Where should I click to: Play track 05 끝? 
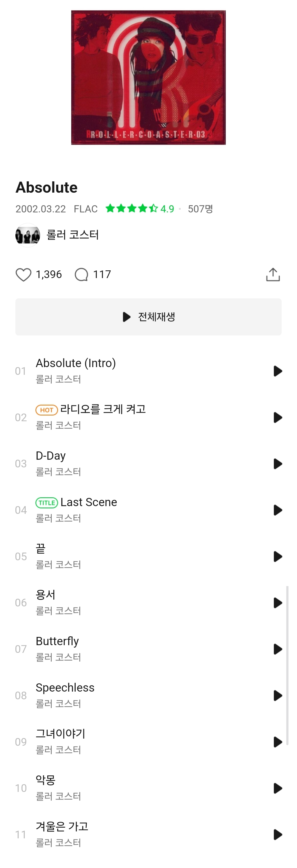(x=277, y=556)
